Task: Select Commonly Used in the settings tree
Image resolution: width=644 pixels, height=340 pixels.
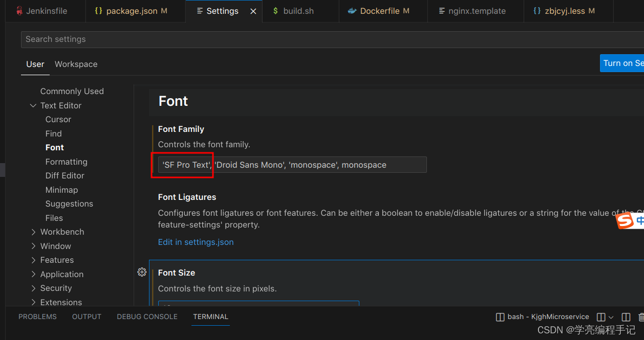Action: [x=72, y=91]
